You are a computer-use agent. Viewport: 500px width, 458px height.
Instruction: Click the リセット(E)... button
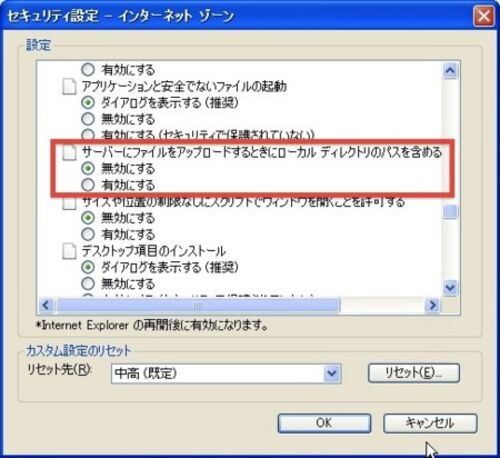(x=414, y=373)
